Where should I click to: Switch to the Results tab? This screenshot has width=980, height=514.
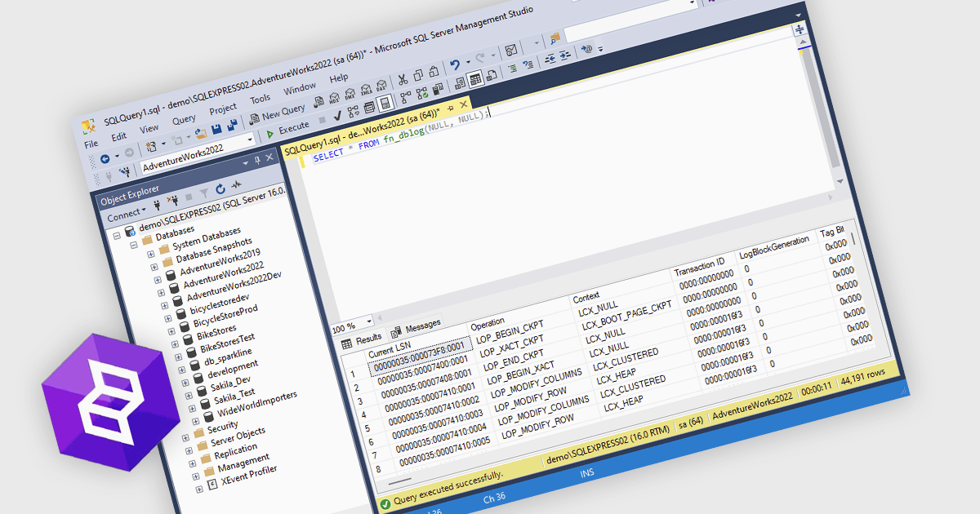(361, 341)
